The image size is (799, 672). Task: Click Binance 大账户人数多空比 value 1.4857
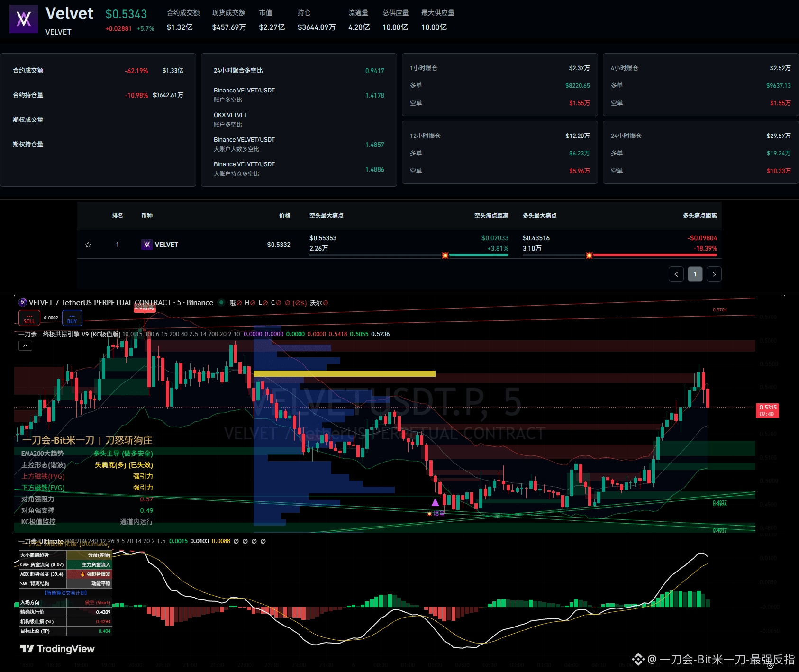[375, 145]
